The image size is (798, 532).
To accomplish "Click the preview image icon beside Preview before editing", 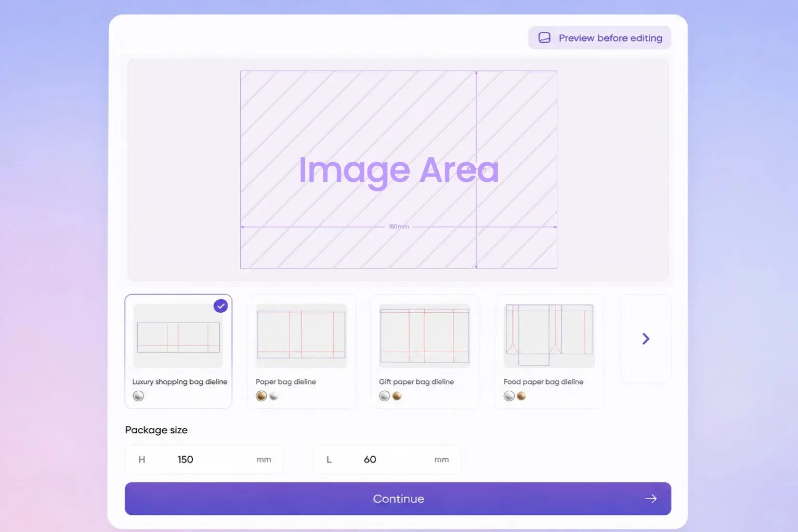I will [x=544, y=38].
